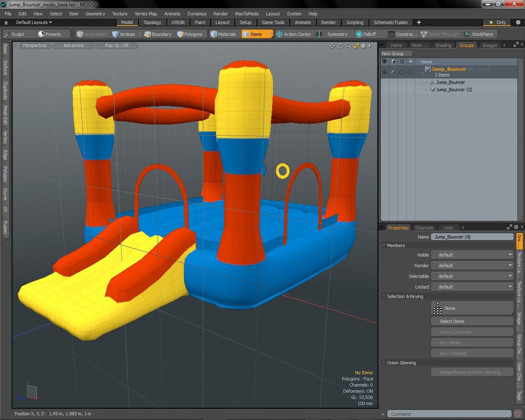Toggle visibility eye for Jump_Bouncer group
Image resolution: width=525 pixels, height=420 pixels.
[x=384, y=72]
